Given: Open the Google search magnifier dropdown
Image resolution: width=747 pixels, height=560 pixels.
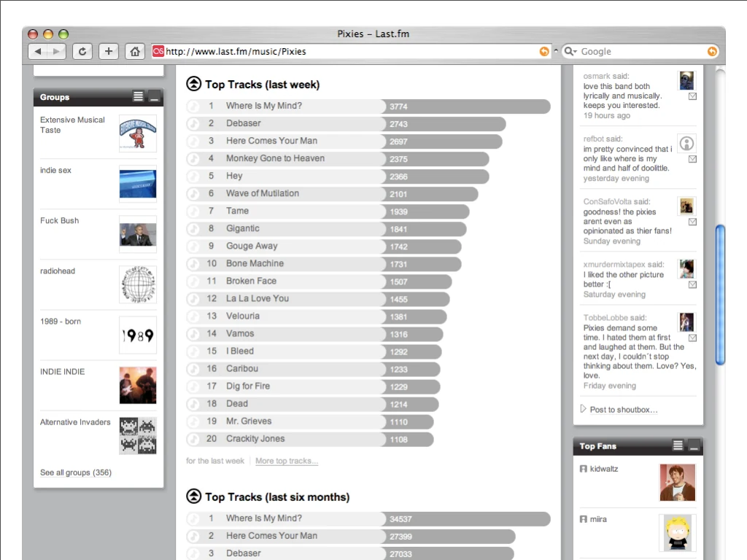Looking at the screenshot, I should click(x=570, y=52).
